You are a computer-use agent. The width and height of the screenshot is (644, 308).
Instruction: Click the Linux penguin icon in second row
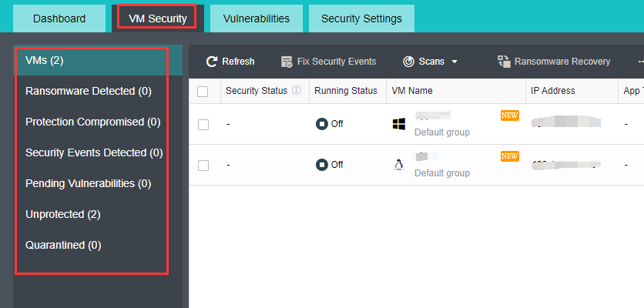pos(399,165)
